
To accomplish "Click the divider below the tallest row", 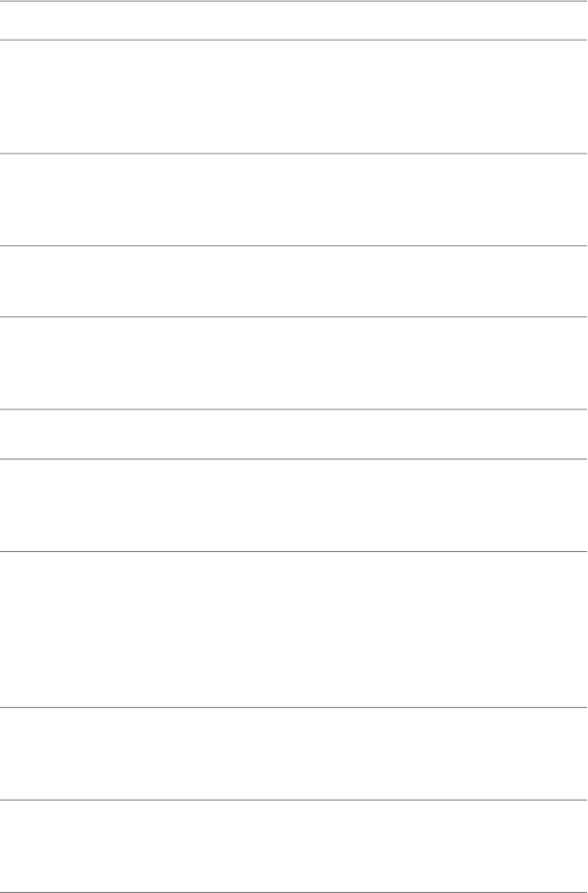I will [293, 707].
